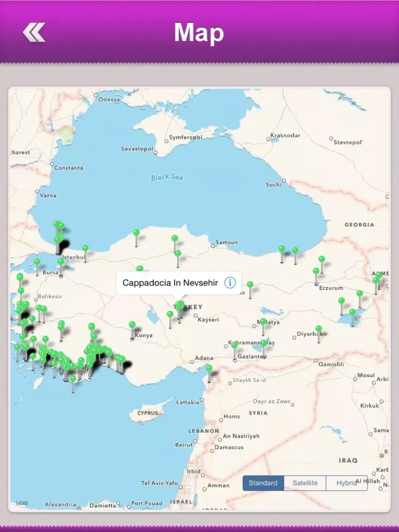The image size is (399, 532).
Task: Click the Beirut city label
Action: (184, 445)
